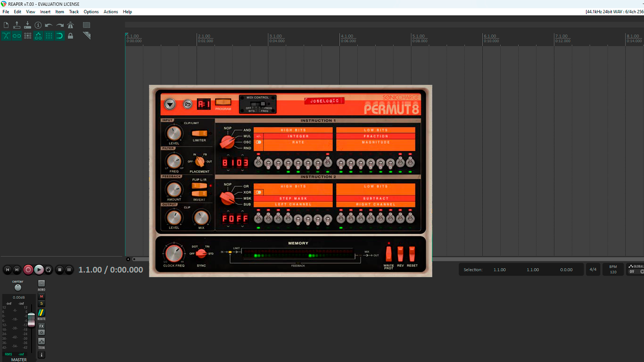644x362 pixels.
Task: Click the diagonal ruler-shaped toolbar icon
Action: pos(87,36)
